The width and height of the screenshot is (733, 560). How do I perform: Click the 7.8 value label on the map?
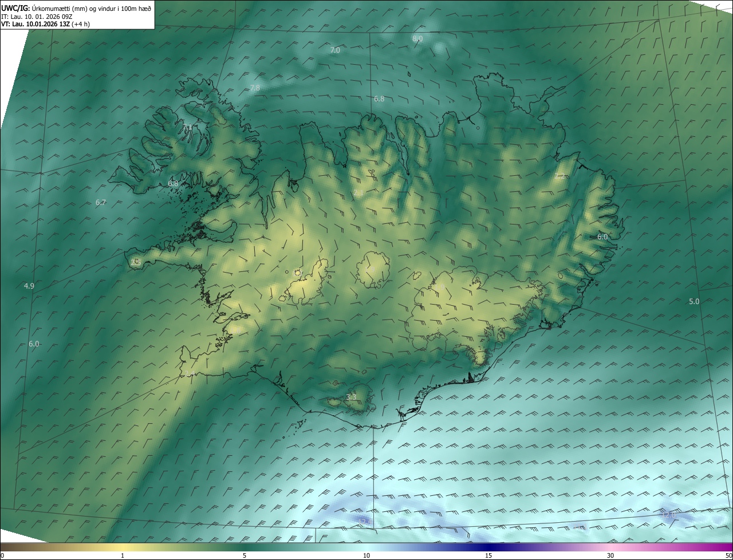[255, 88]
